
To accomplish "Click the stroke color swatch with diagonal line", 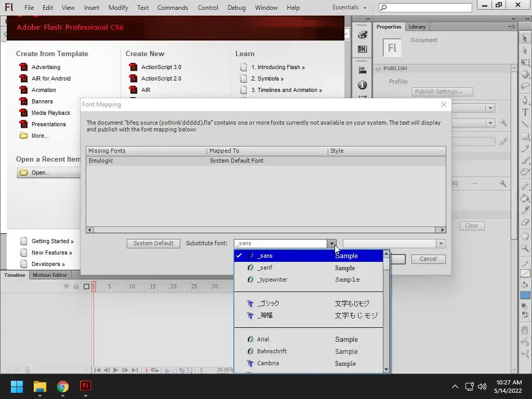I will (525, 273).
